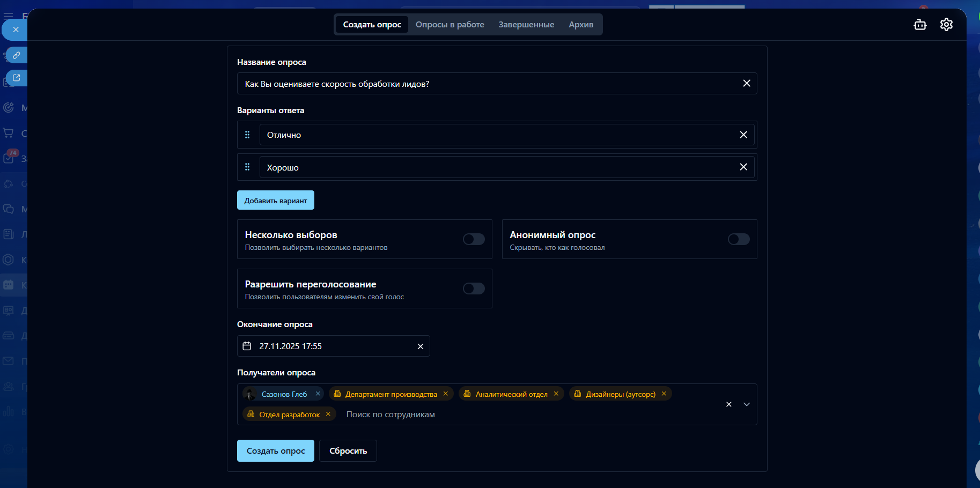Screen dimensions: 980x488
Task: Clear all selected survey recipients
Action: [728, 404]
